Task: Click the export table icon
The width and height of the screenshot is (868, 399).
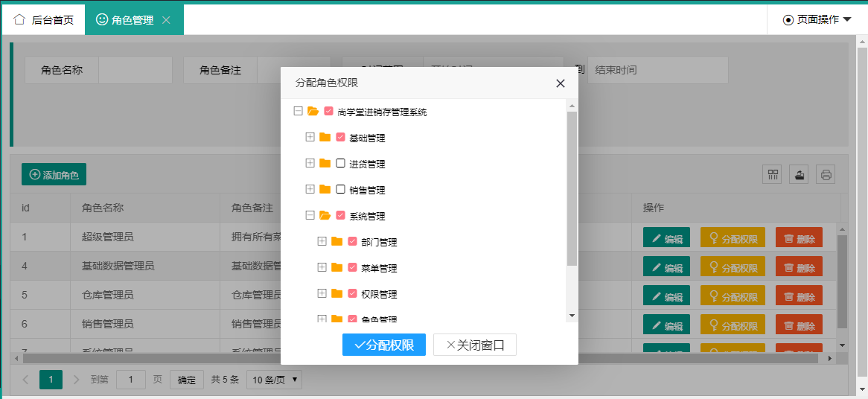Action: tap(799, 175)
